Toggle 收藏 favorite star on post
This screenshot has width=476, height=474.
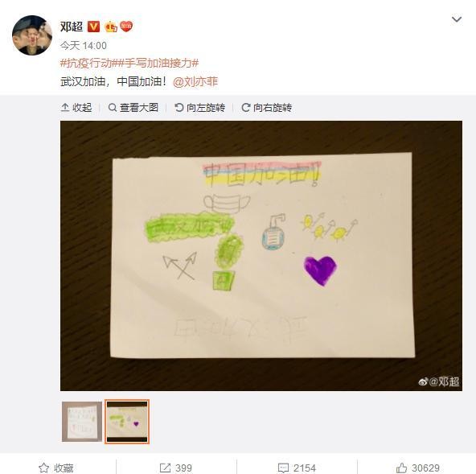coord(56,468)
